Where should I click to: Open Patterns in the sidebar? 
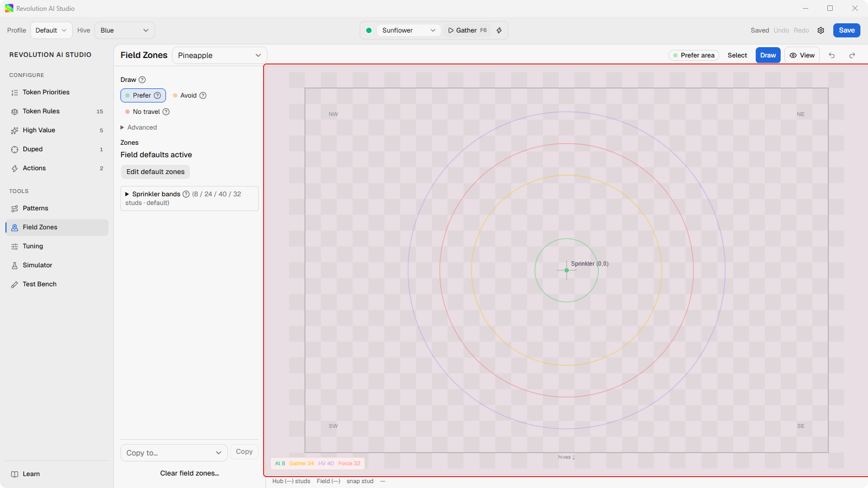click(x=57, y=208)
